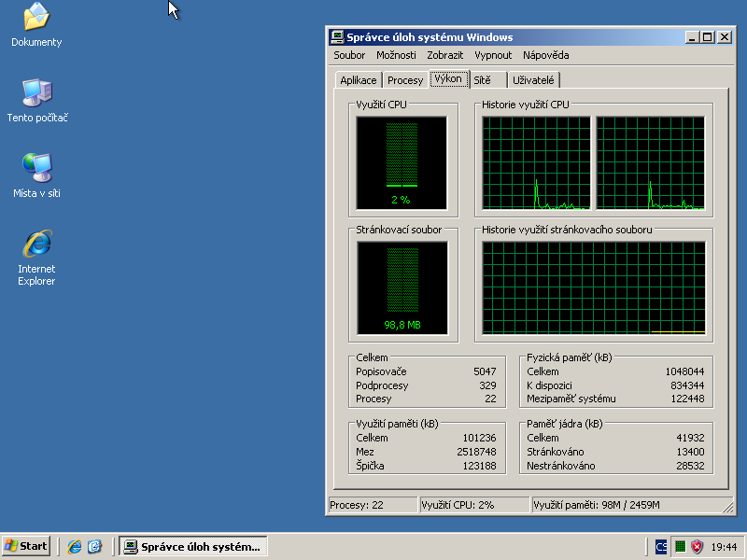Click the green CPU meter tray icon
Screen dimensions: 747x560
coord(681,547)
